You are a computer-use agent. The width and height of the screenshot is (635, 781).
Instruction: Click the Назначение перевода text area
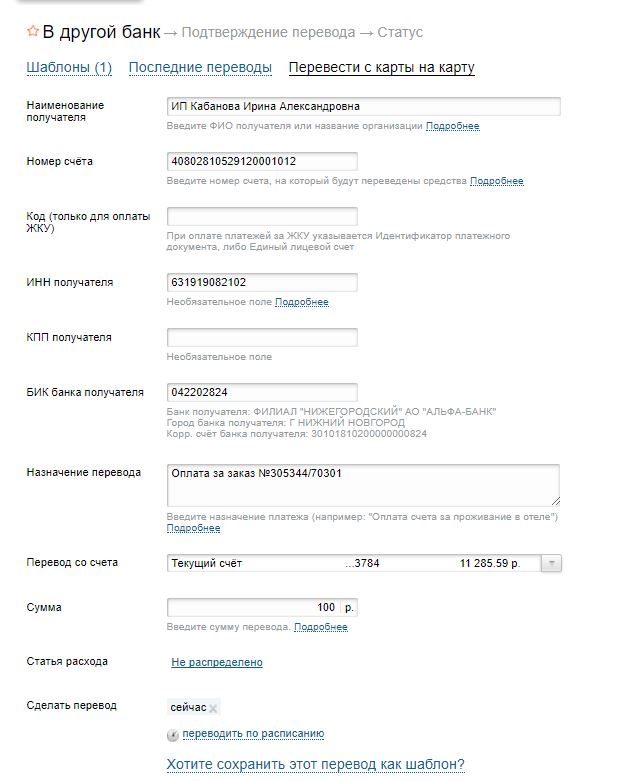pyautogui.click(x=364, y=485)
